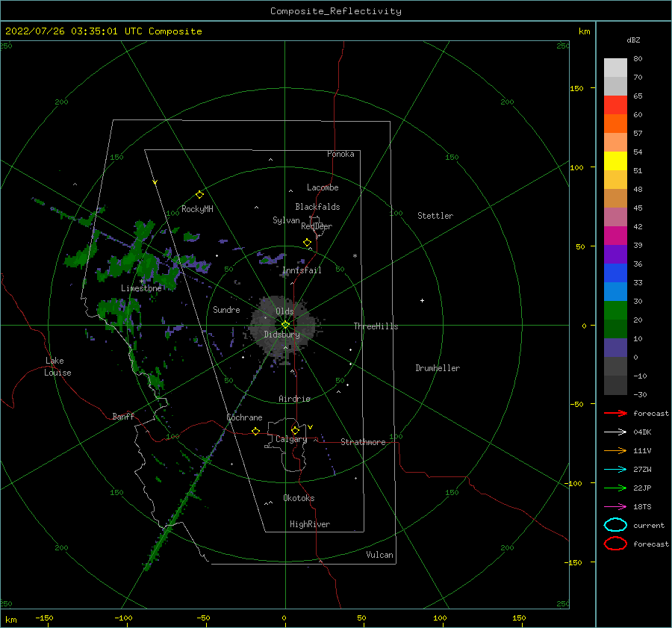Click yellow diamond marker below Cochrane

point(256,431)
